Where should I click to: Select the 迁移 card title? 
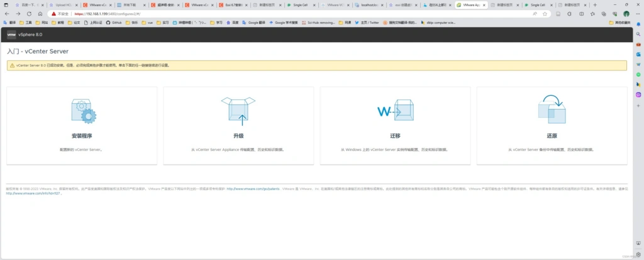click(395, 136)
